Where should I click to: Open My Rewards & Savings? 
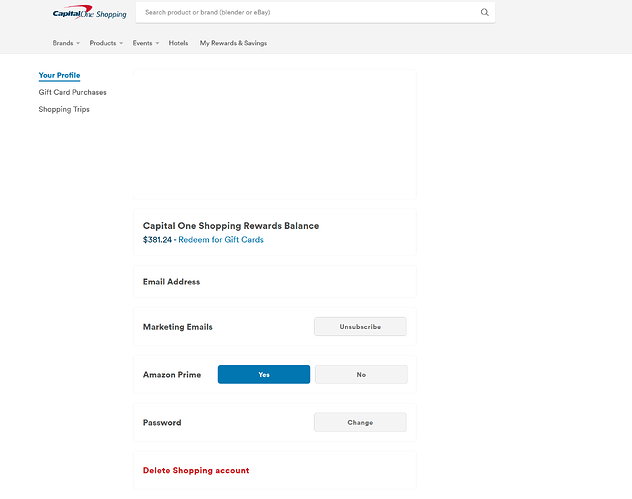tap(233, 43)
